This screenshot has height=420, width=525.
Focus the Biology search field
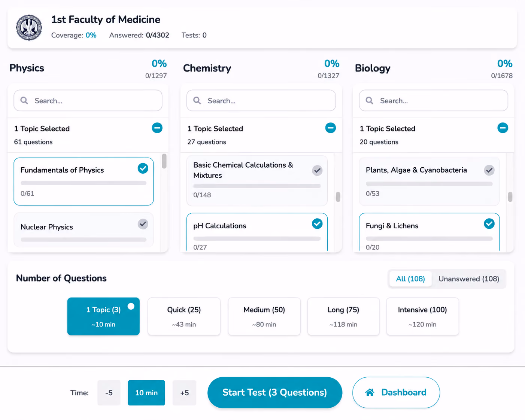433,100
